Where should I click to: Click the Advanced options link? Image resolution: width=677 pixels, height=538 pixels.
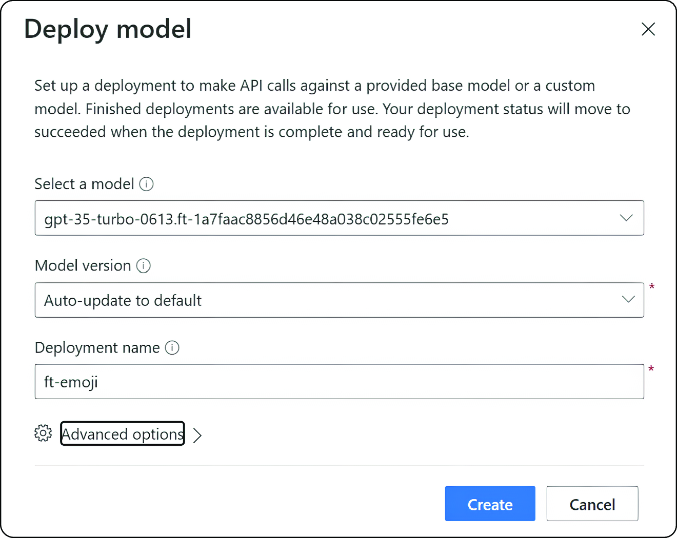coord(123,434)
